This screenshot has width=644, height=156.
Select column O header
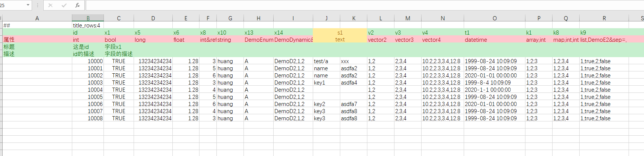[494, 18]
